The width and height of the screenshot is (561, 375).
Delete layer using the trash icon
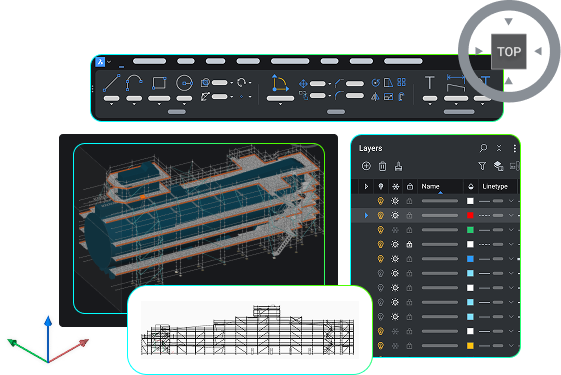pyautogui.click(x=382, y=166)
